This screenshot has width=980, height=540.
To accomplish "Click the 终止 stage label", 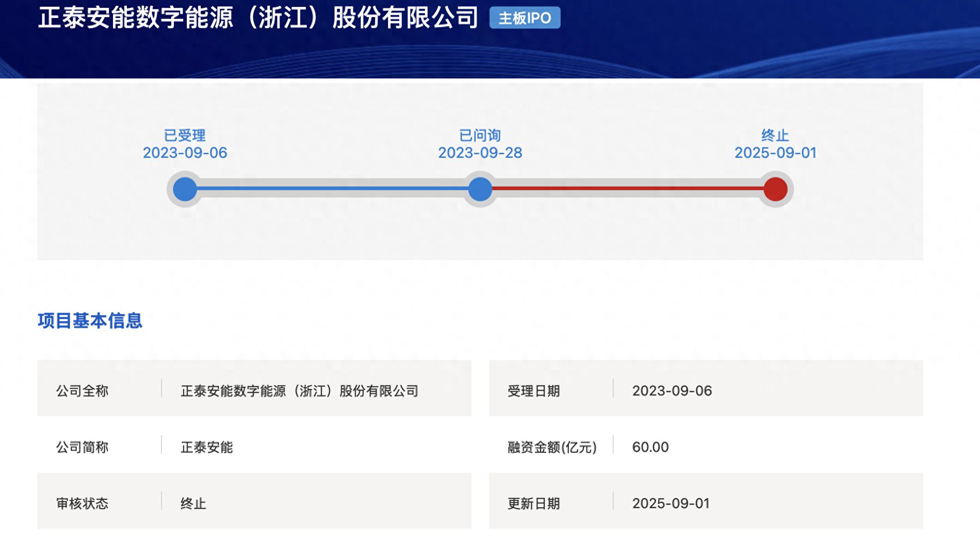I will [x=775, y=135].
